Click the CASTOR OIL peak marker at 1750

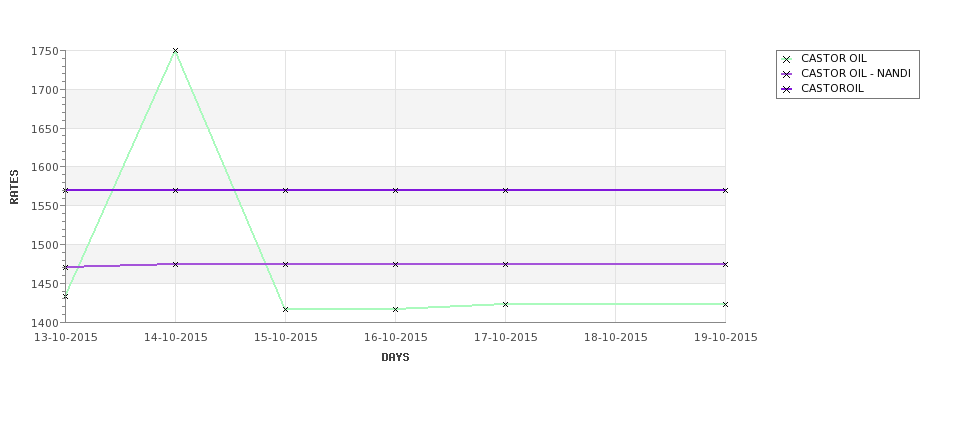(x=175, y=51)
